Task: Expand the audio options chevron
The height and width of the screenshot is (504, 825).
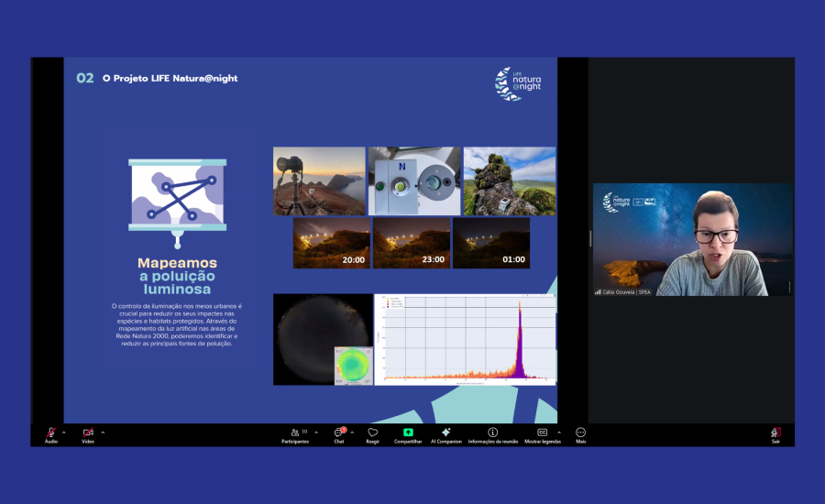Action: [64, 433]
